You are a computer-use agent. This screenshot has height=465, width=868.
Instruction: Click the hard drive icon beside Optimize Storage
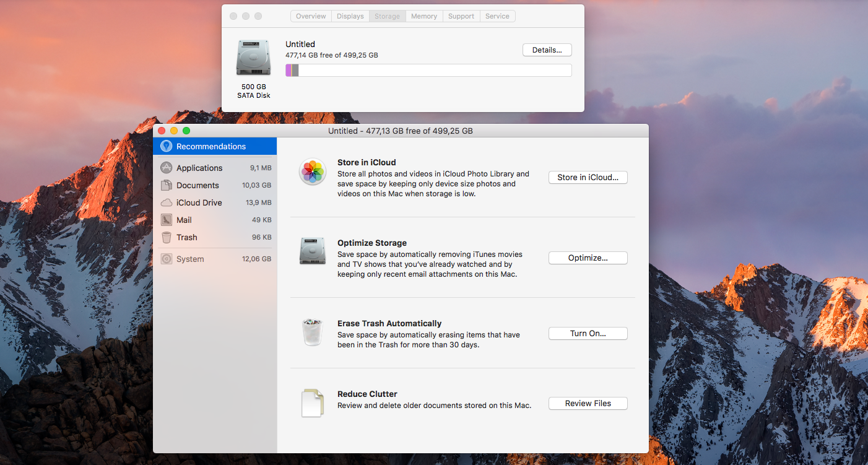(x=313, y=251)
